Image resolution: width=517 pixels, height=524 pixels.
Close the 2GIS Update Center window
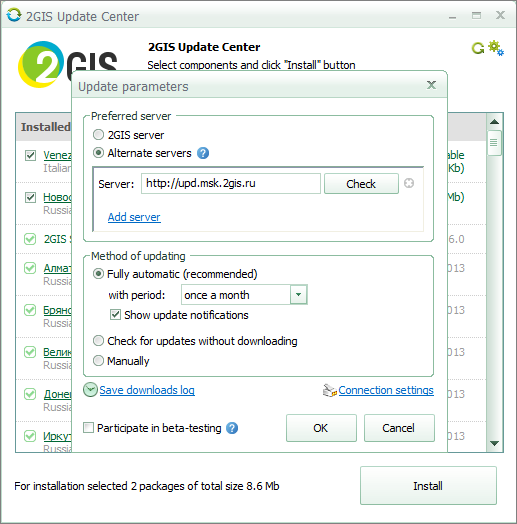pyautogui.click(x=500, y=15)
